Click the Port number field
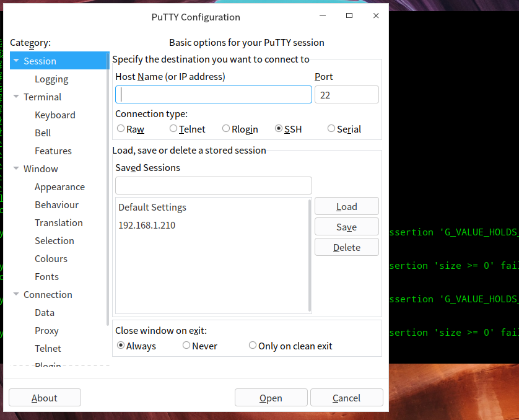This screenshot has width=519, height=420. [347, 95]
